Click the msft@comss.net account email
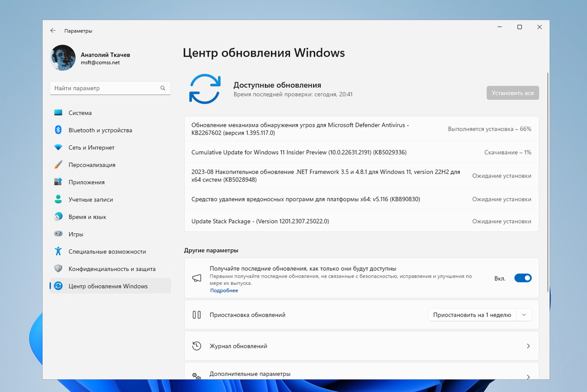 pyautogui.click(x=100, y=63)
